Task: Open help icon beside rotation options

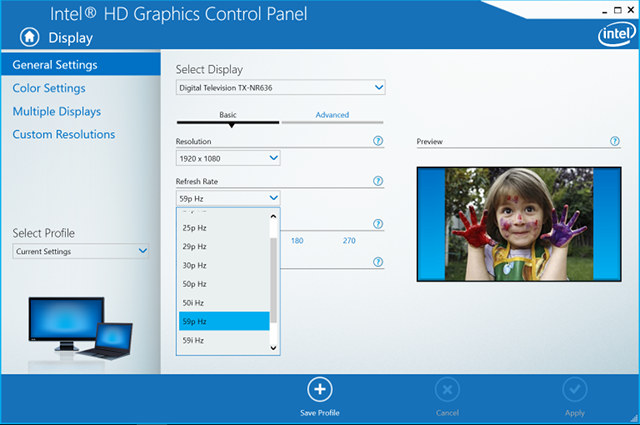Action: (378, 224)
